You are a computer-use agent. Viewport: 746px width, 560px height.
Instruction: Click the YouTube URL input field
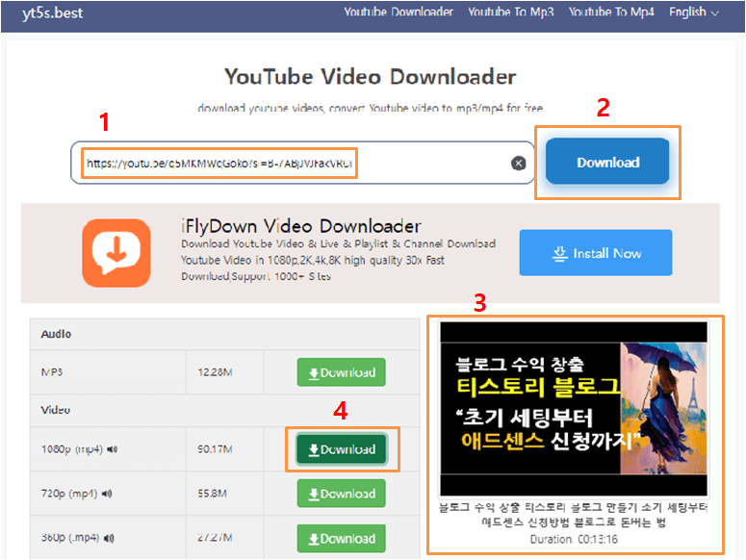[302, 163]
